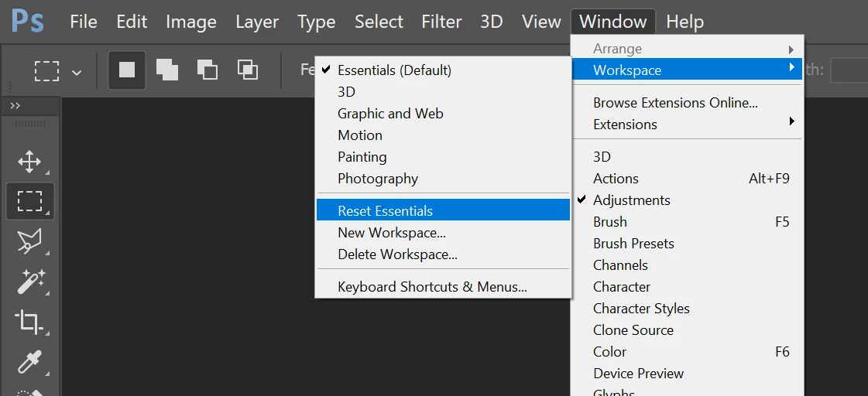868x396 pixels.
Task: Select the Magic Wand tool
Action: [29, 281]
